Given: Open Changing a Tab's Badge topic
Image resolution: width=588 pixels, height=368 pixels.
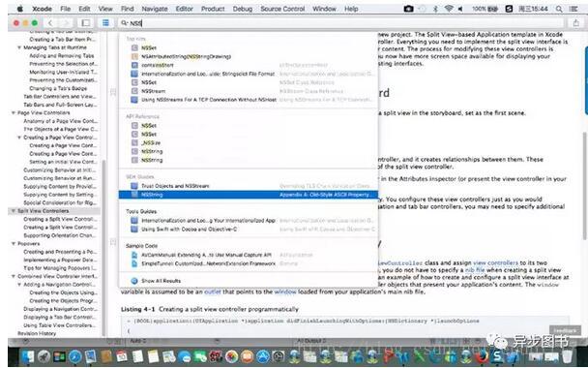Looking at the screenshot, I should click(58, 88).
